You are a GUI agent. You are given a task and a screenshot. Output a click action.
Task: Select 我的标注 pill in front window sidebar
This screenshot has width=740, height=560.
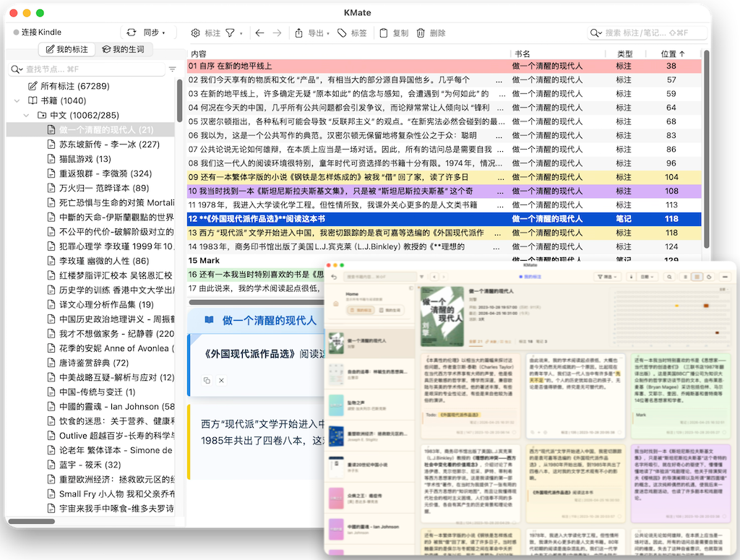[361, 311]
